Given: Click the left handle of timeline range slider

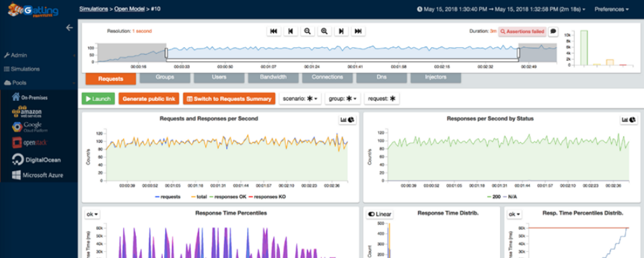Looking at the screenshot, I should pos(166,53).
